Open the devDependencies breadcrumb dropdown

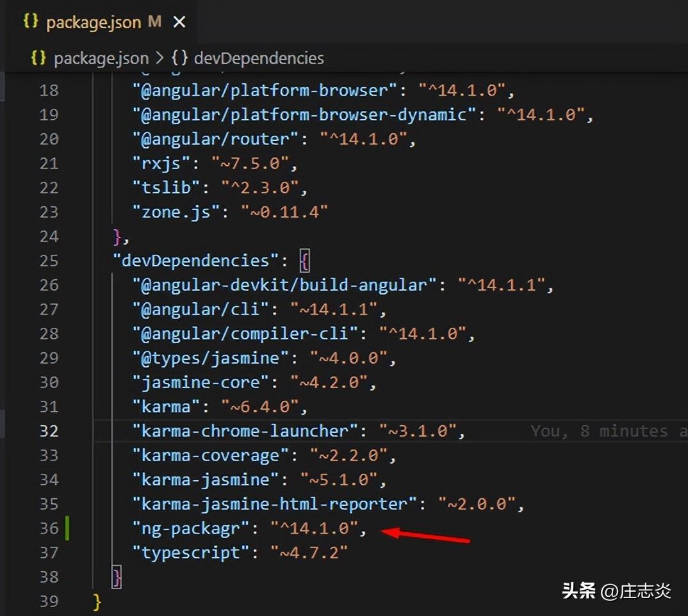(258, 58)
